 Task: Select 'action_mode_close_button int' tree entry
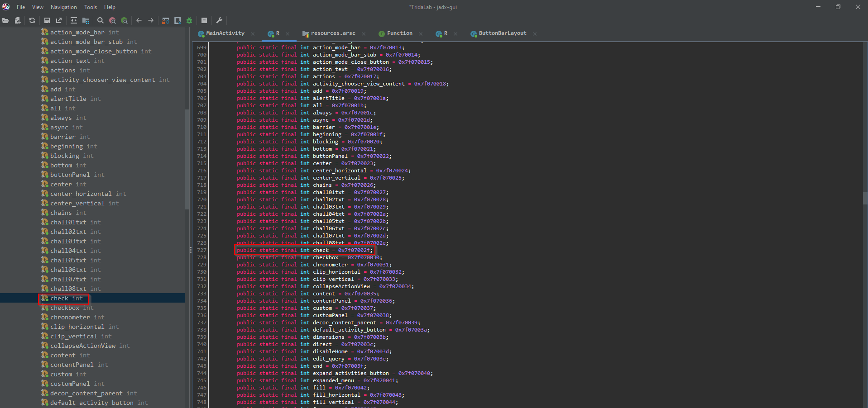101,51
